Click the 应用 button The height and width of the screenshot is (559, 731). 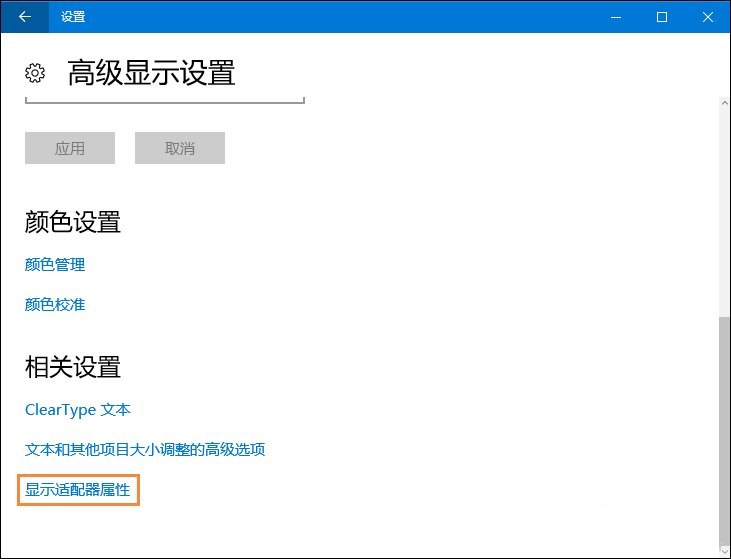tap(70, 148)
